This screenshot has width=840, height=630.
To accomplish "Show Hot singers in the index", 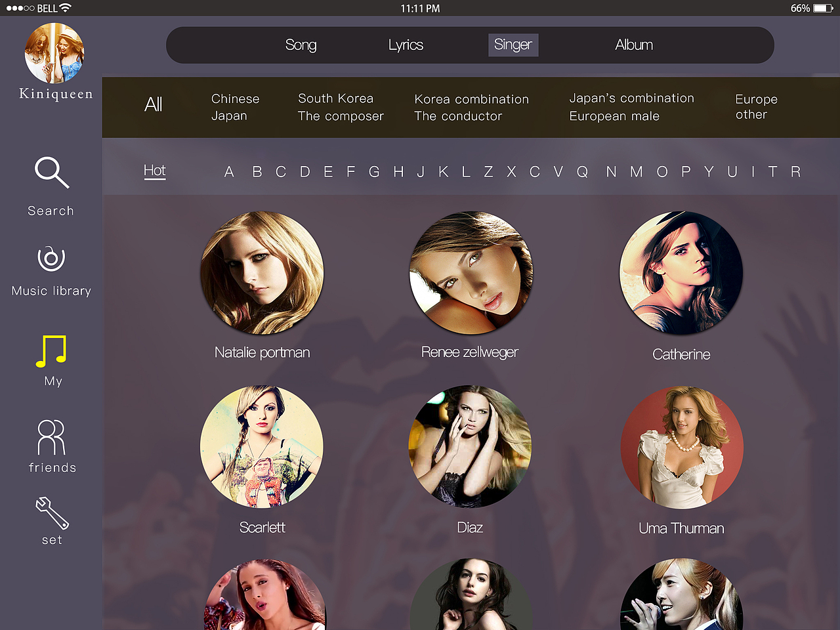I will point(155,171).
